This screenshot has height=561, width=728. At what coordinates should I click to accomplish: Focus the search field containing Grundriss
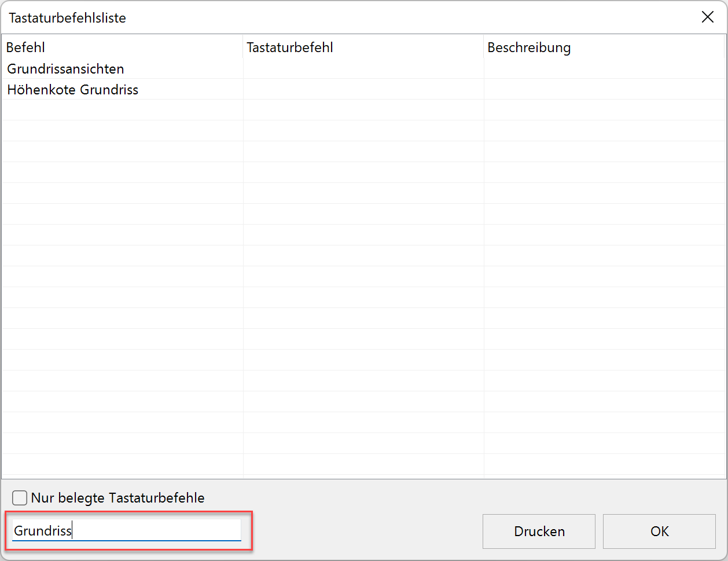click(x=126, y=530)
